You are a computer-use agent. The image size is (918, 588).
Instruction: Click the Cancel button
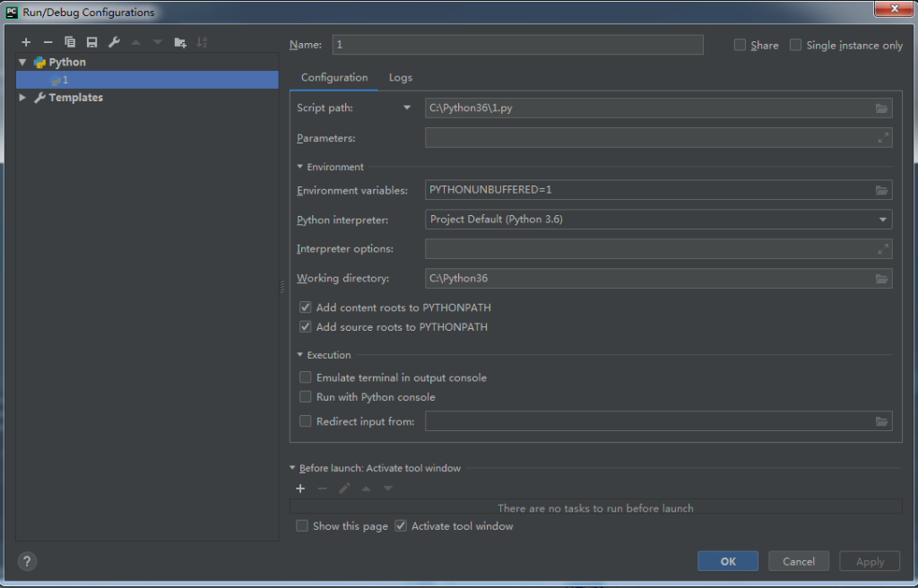pyautogui.click(x=798, y=560)
